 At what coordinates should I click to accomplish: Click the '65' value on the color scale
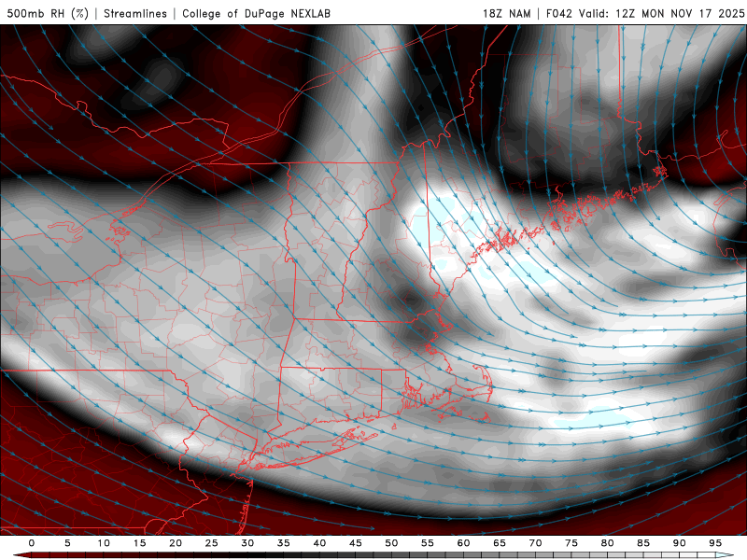pyautogui.click(x=500, y=543)
